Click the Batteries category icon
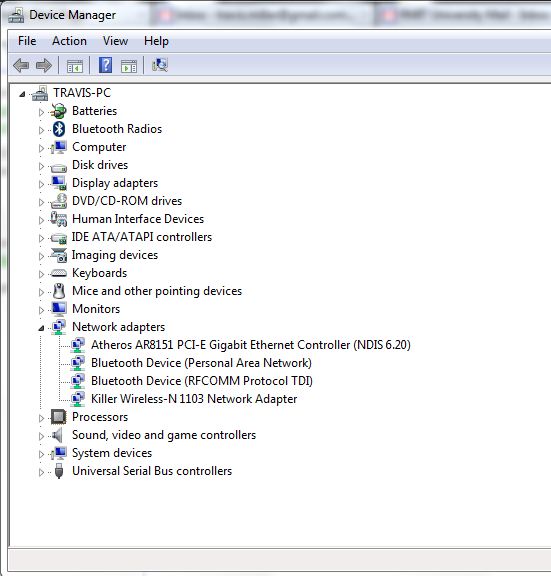 click(59, 111)
